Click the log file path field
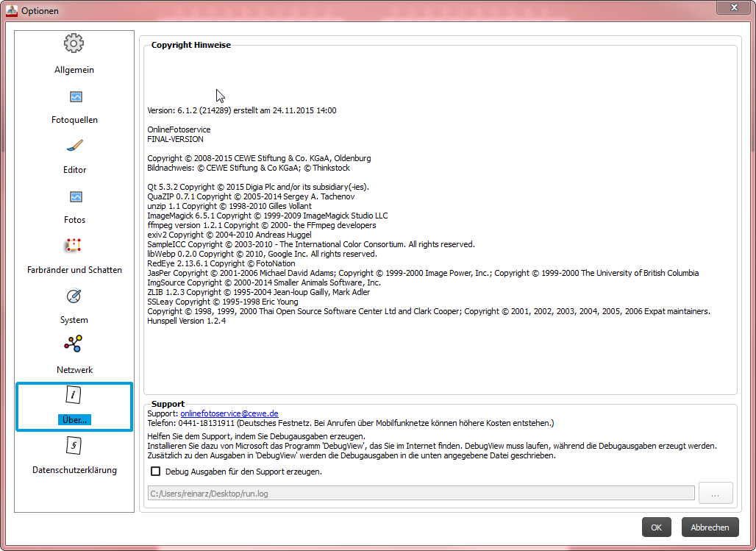The image size is (756, 551). pyautogui.click(x=421, y=493)
